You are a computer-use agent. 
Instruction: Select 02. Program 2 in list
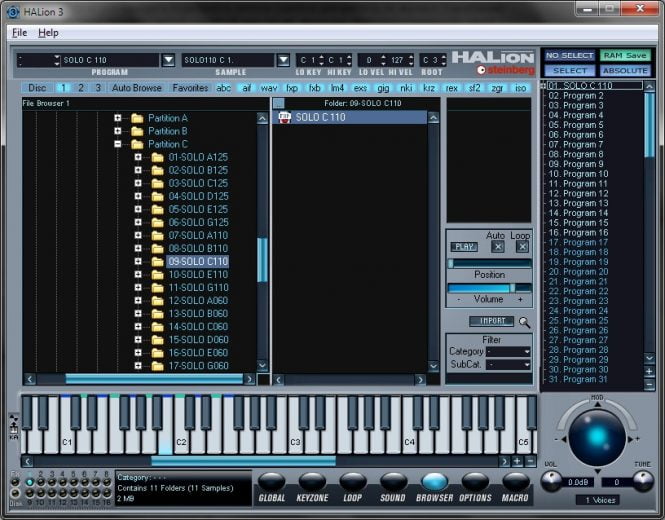click(x=575, y=95)
